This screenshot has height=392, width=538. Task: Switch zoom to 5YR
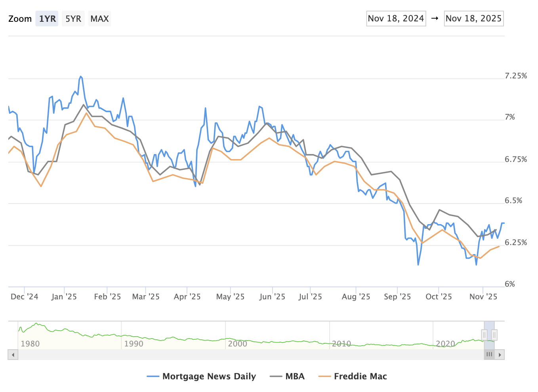click(x=73, y=19)
